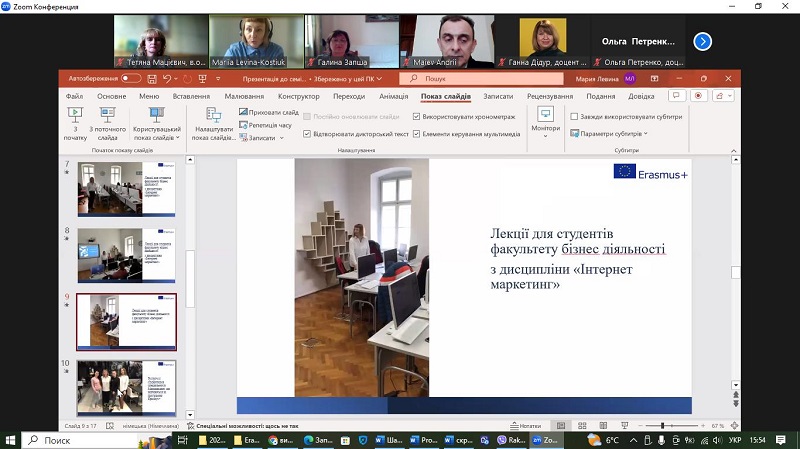Fit slide to current window
Screen dimensions: 800x449
(x=733, y=426)
